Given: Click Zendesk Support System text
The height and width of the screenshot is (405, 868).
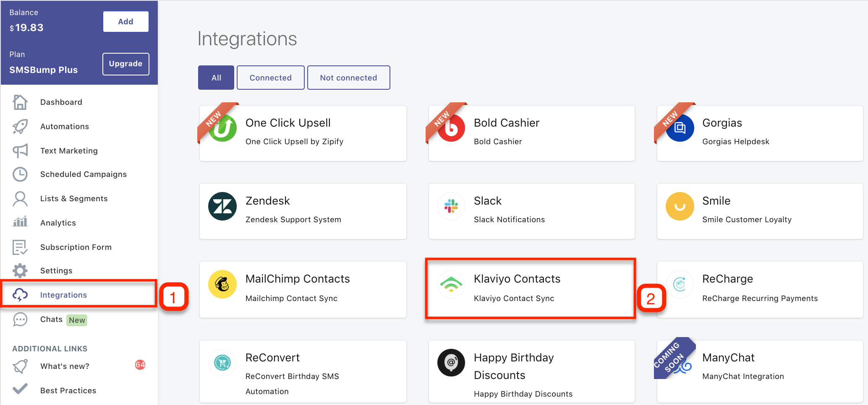Looking at the screenshot, I should (293, 220).
